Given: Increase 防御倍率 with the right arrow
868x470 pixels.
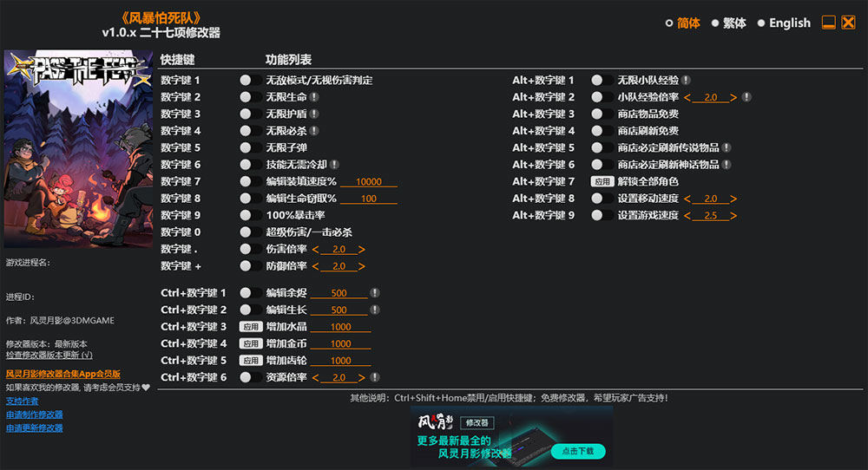Looking at the screenshot, I should [x=361, y=266].
